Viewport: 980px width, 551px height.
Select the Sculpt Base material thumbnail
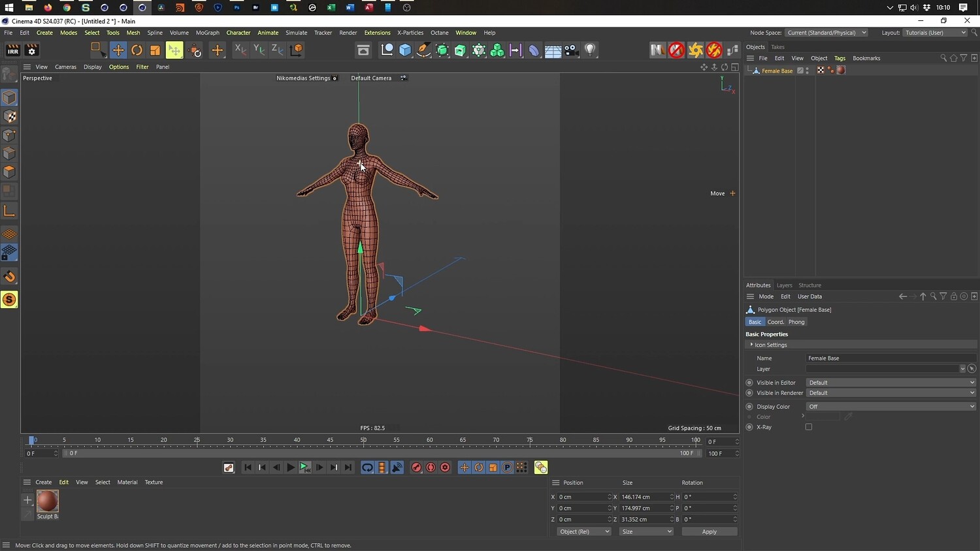(x=48, y=501)
